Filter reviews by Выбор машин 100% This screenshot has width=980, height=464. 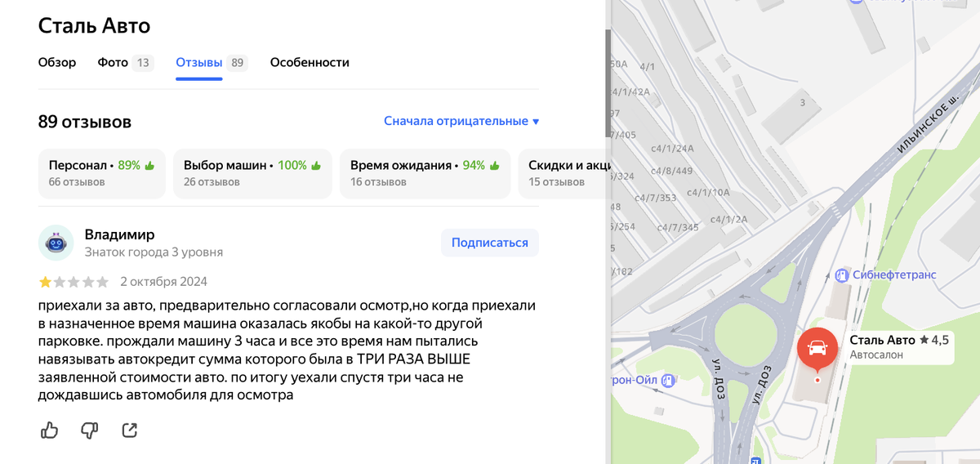(x=252, y=173)
